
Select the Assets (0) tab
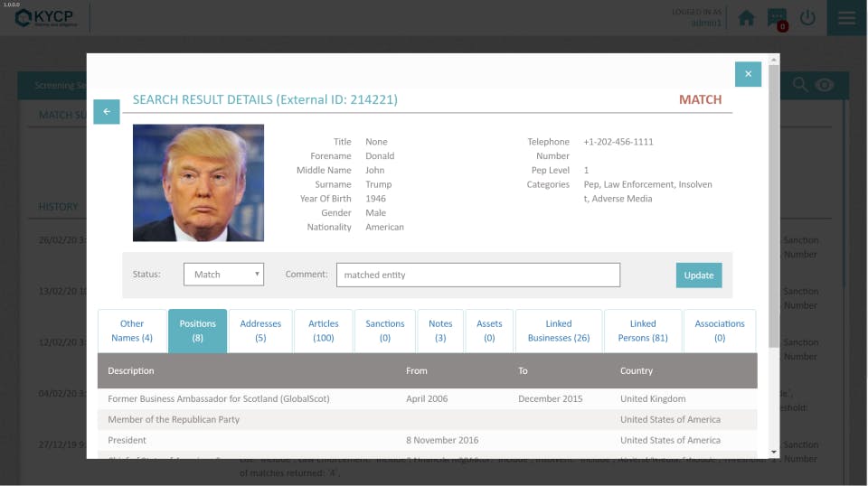(x=489, y=331)
